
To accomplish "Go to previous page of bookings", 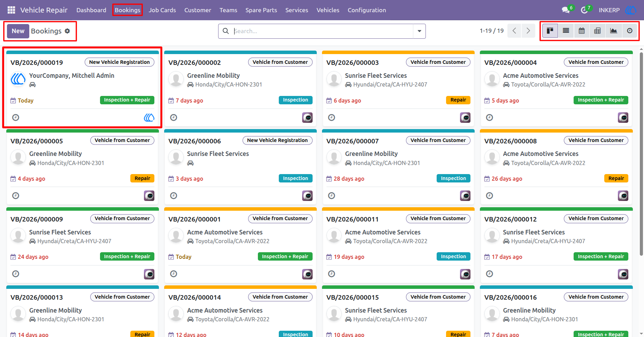I will 514,31.
